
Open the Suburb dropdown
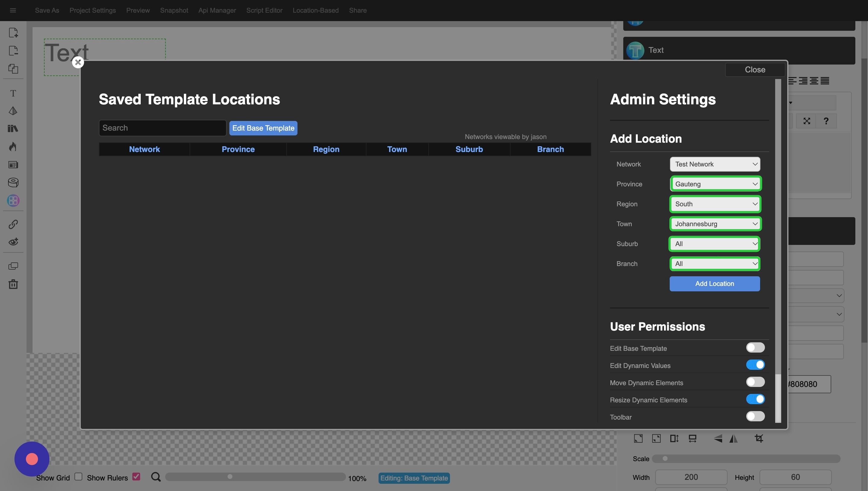714,244
